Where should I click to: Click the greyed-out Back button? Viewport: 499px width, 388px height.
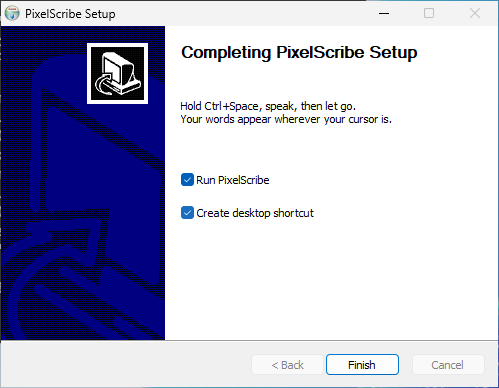(x=287, y=365)
